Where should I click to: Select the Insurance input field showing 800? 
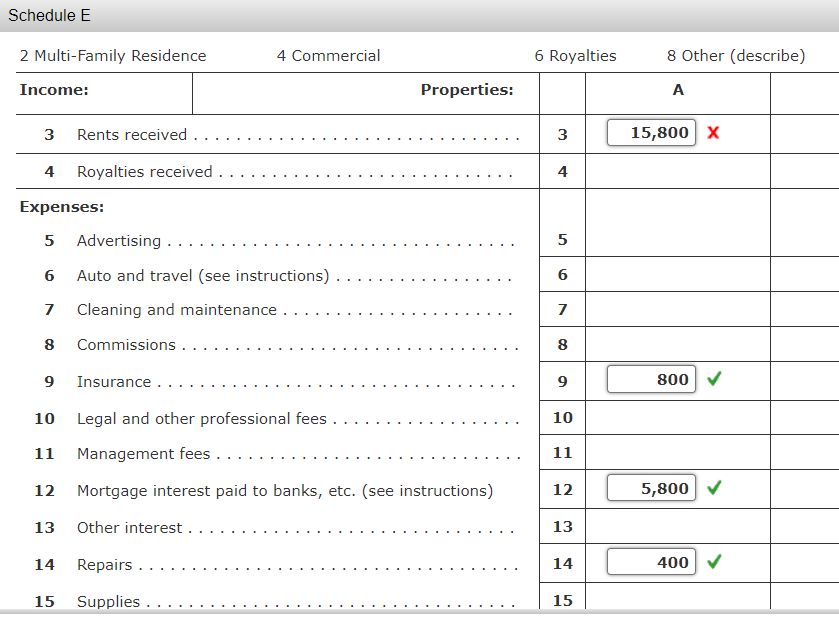[x=650, y=379]
